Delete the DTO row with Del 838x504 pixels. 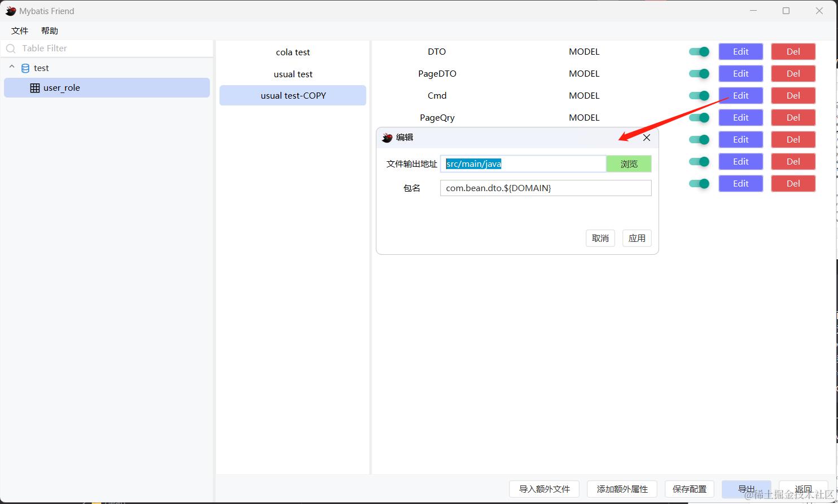tap(793, 52)
